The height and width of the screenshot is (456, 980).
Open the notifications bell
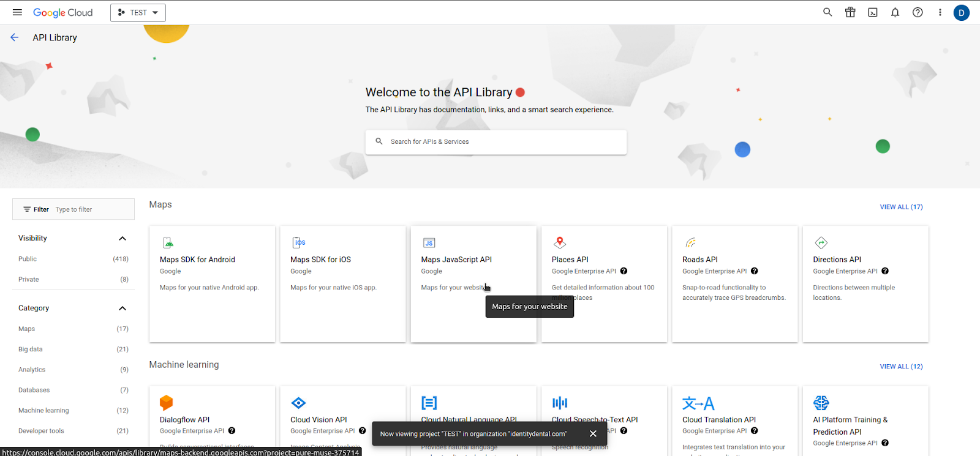tap(895, 12)
